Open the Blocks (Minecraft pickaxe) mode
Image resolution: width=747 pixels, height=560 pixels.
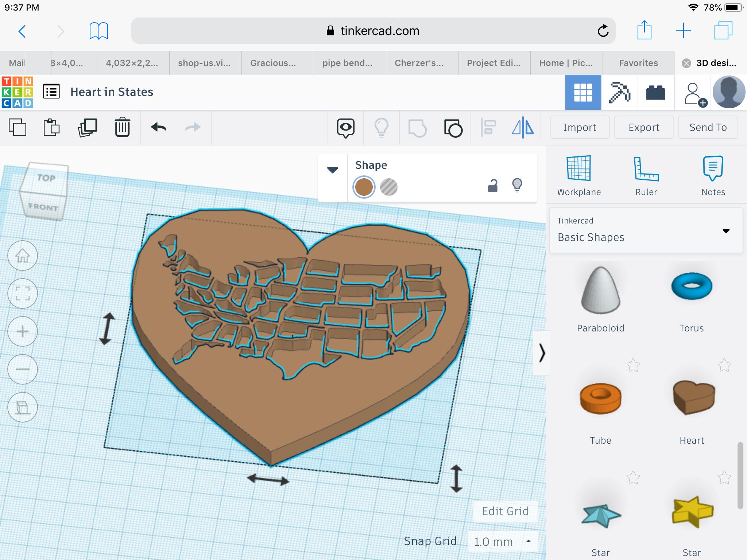coord(619,92)
